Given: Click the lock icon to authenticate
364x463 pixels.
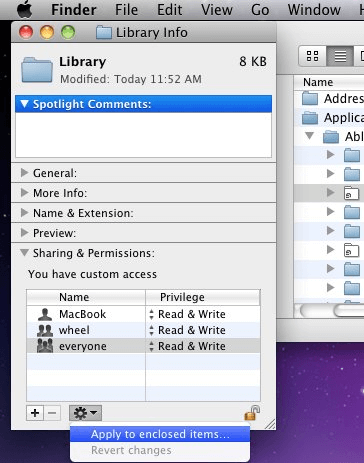Looking at the screenshot, I should click(x=252, y=413).
